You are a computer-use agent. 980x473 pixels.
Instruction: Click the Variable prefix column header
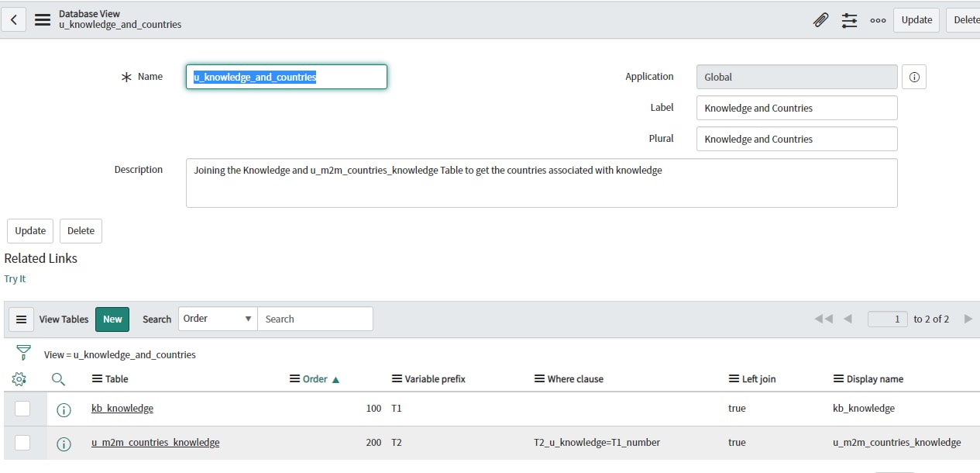tap(435, 379)
